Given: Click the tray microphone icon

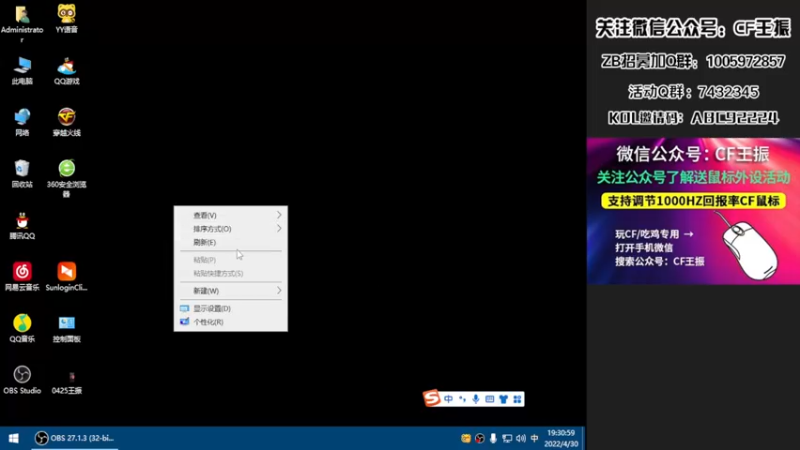Looking at the screenshot, I should [493, 438].
